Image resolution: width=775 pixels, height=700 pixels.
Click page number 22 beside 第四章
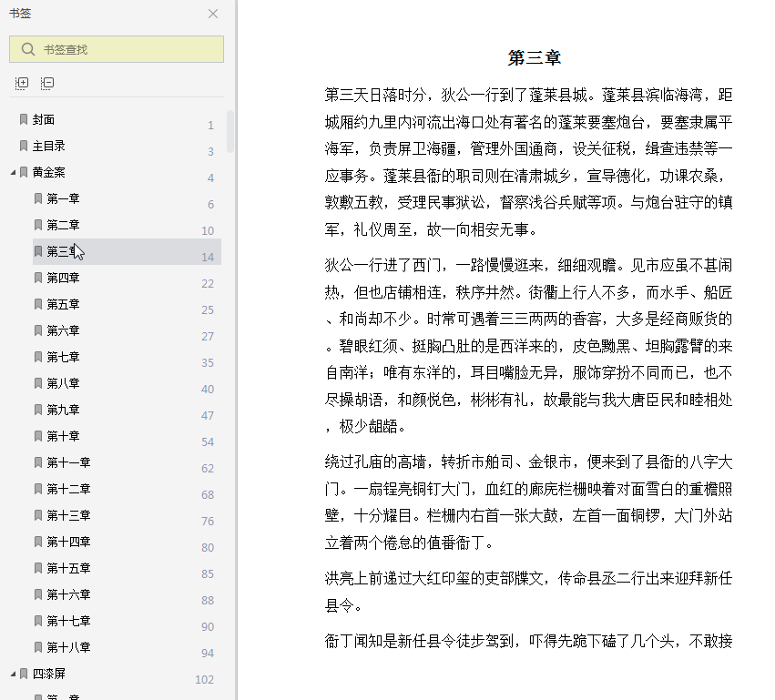point(208,284)
